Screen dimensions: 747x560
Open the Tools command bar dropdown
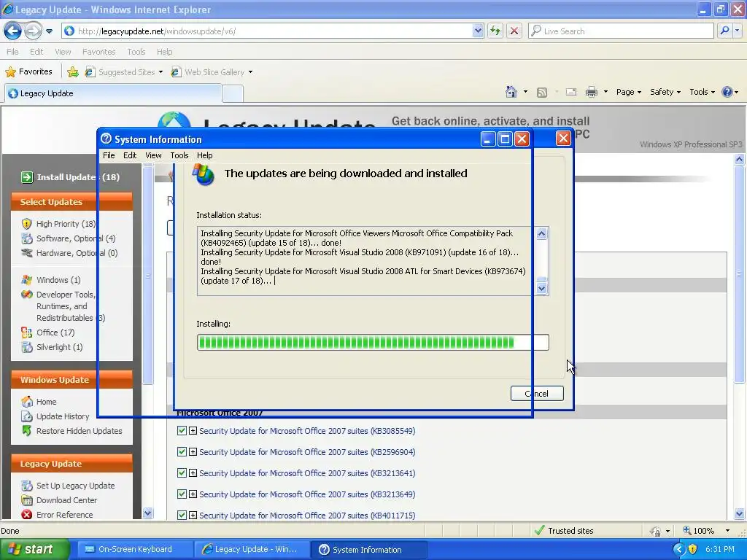(703, 92)
